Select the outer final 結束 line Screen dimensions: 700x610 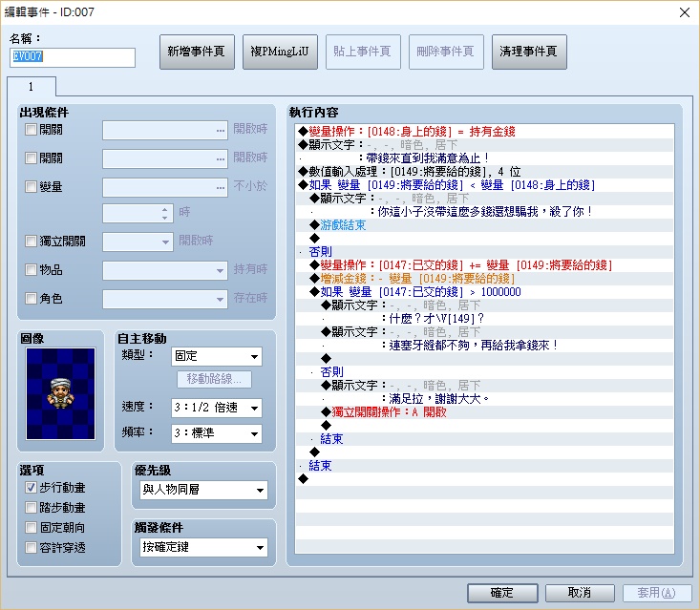tap(485, 466)
